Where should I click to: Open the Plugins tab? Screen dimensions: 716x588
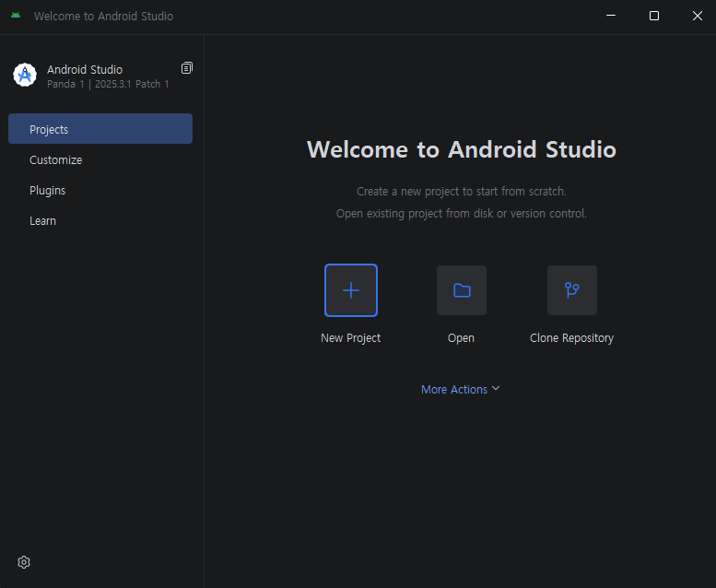pos(100,191)
